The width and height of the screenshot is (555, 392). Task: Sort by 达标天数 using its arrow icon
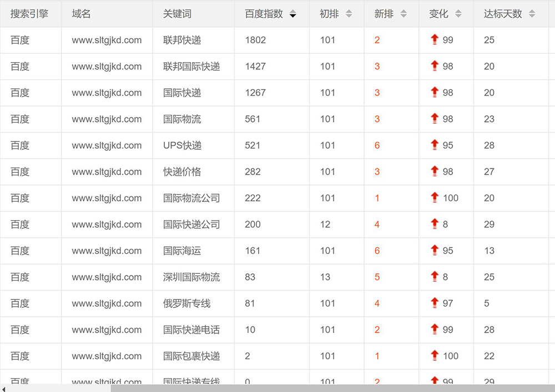(x=532, y=14)
